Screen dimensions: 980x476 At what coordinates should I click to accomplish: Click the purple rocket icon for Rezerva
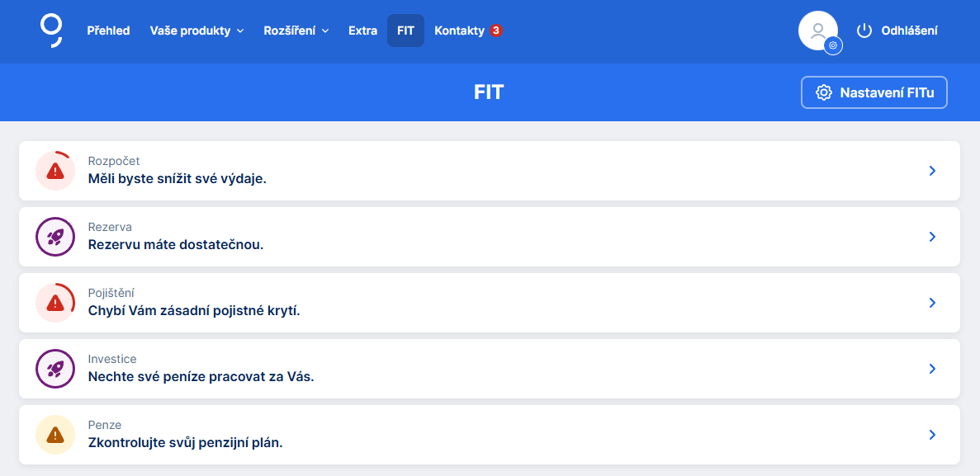coord(55,237)
